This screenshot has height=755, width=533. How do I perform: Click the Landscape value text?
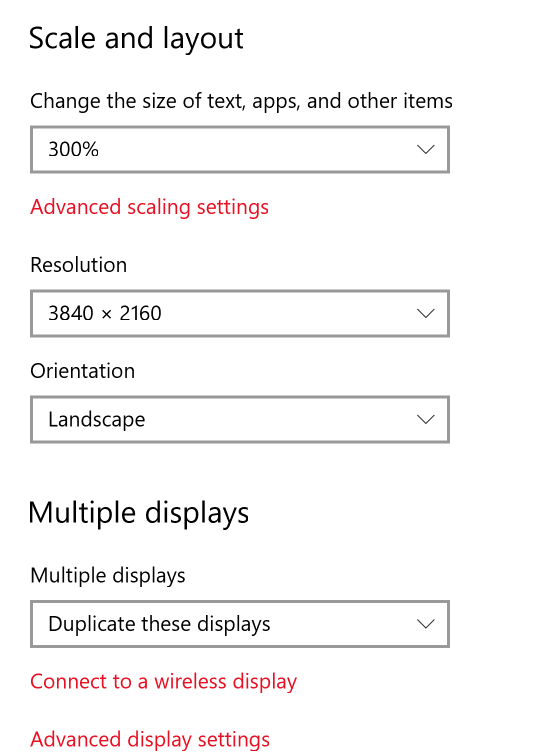(97, 420)
